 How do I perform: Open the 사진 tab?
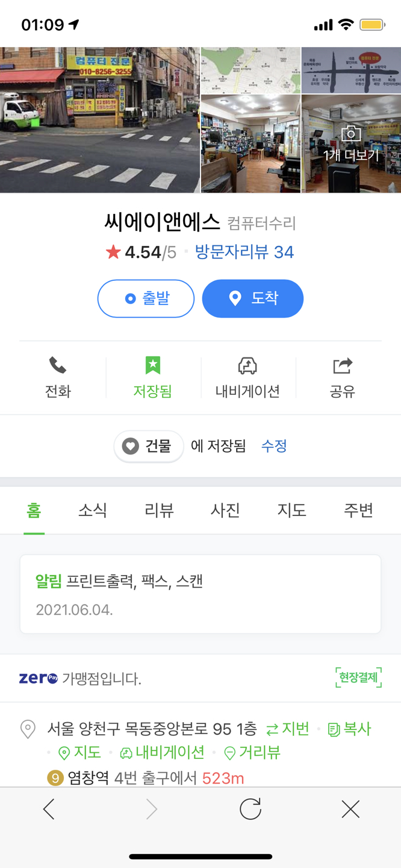[225, 511]
